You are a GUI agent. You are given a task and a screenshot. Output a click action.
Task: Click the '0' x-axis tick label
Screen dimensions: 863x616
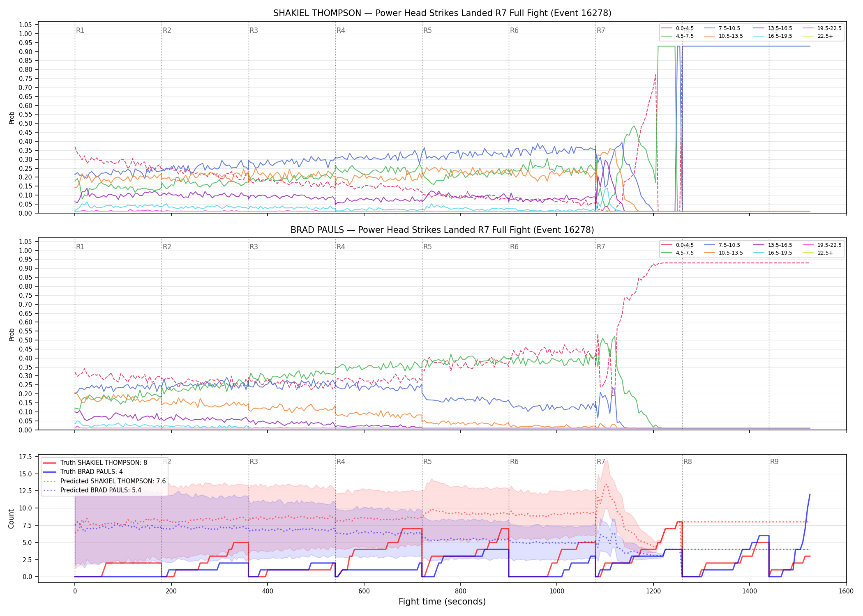click(75, 591)
